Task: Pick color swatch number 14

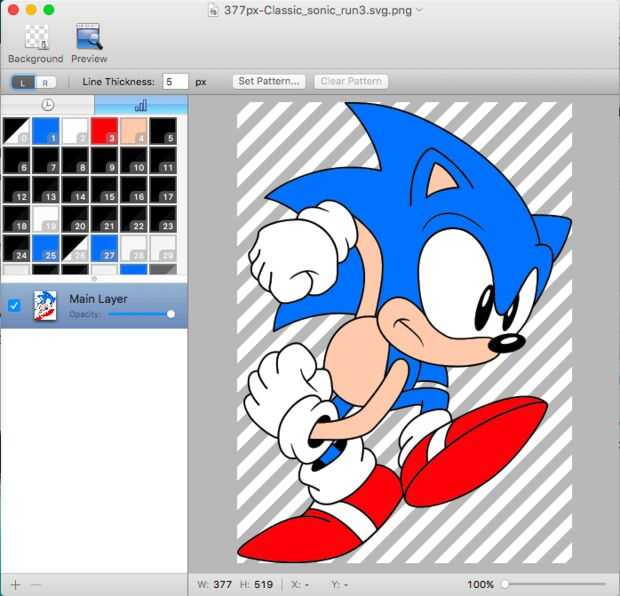Action: pyautogui.click(x=75, y=189)
